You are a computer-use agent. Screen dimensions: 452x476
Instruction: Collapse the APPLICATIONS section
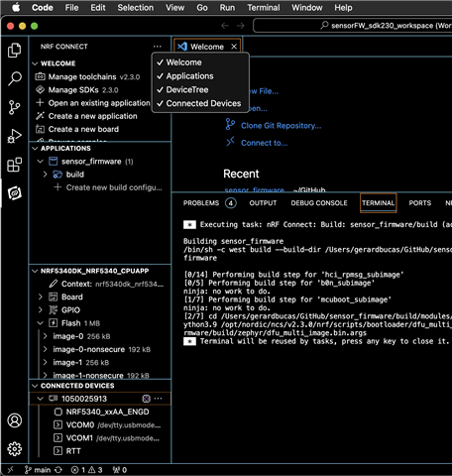[x=35, y=148]
